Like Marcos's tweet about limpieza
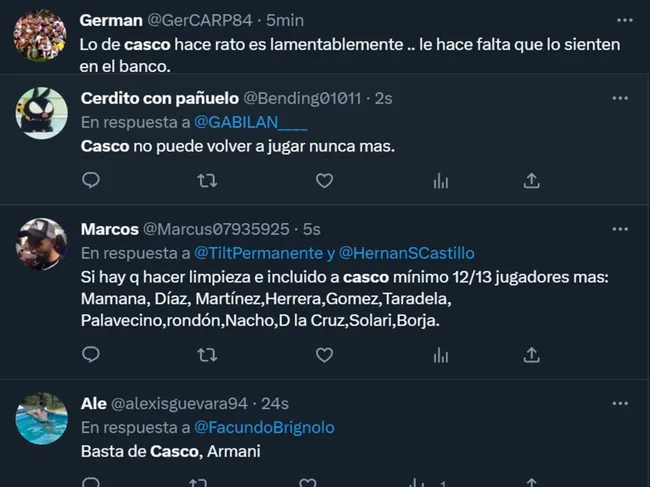 [324, 354]
